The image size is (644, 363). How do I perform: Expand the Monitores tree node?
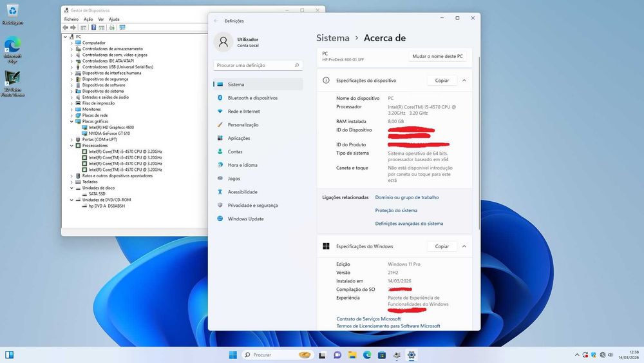click(x=71, y=110)
